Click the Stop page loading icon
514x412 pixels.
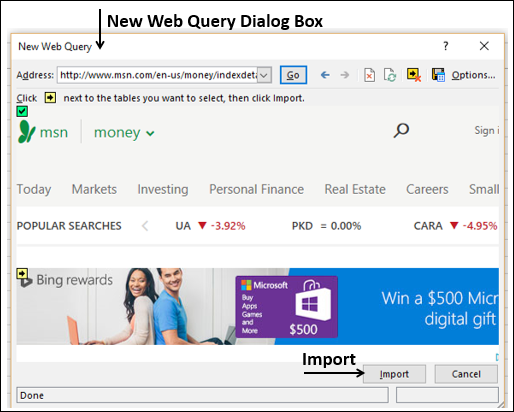click(x=369, y=75)
